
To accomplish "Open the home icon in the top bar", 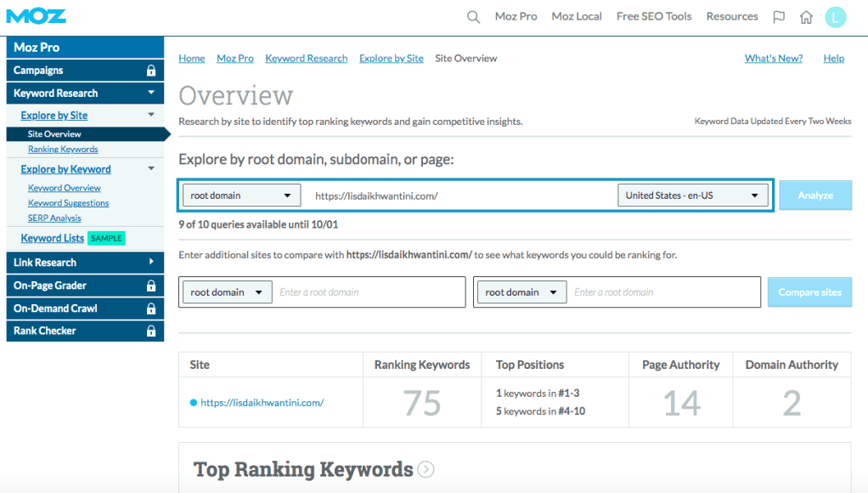I will point(804,16).
